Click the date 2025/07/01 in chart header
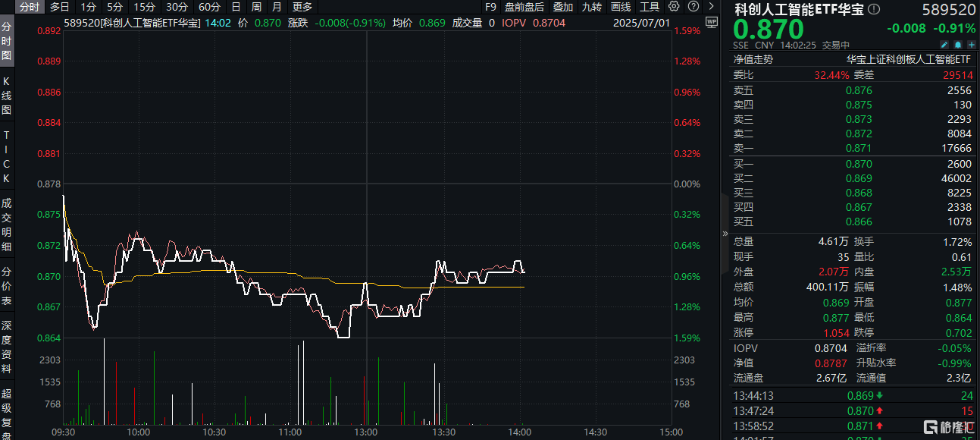 pos(643,23)
